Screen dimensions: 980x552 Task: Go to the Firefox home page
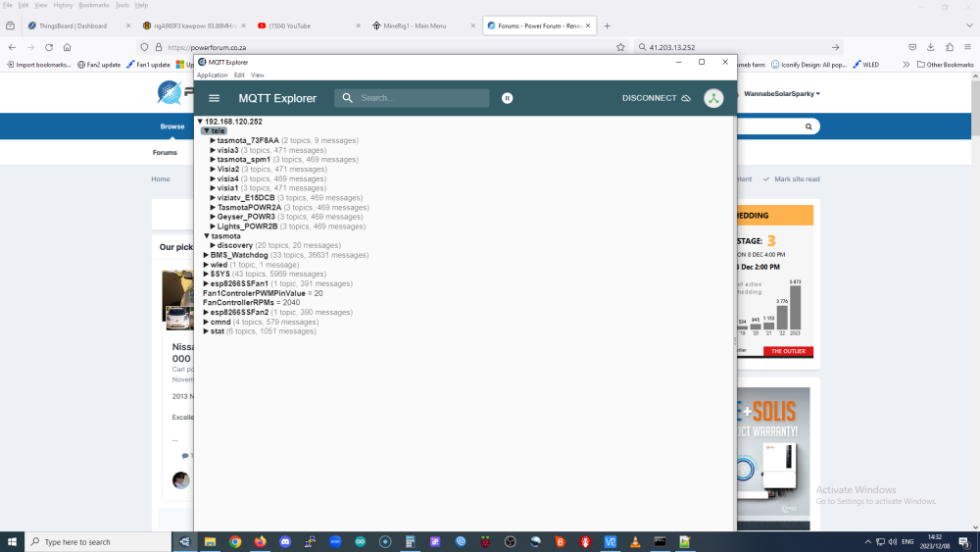coord(67,47)
